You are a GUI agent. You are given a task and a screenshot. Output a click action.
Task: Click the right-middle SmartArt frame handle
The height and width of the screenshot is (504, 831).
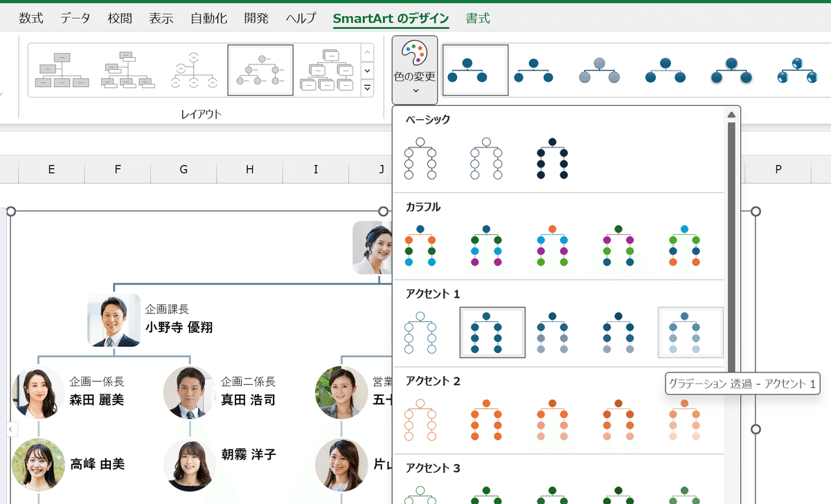[x=756, y=429]
